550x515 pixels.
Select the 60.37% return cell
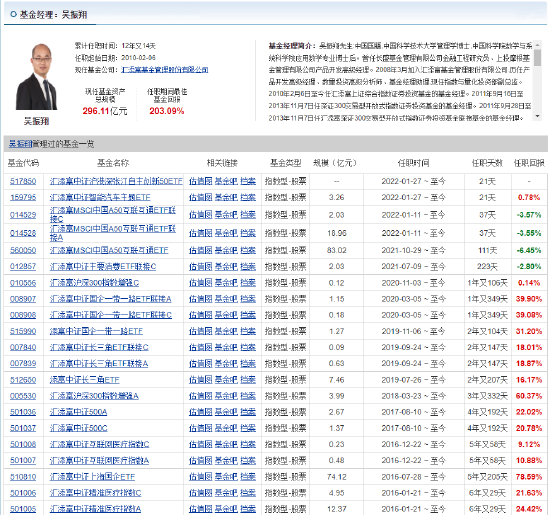click(x=529, y=396)
